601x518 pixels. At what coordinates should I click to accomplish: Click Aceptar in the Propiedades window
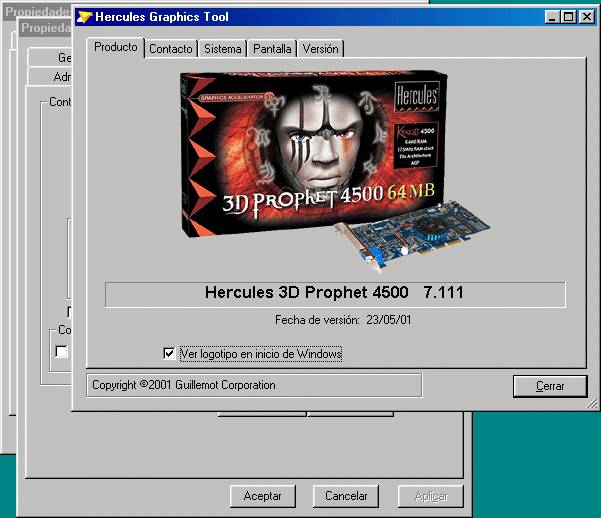point(263,496)
